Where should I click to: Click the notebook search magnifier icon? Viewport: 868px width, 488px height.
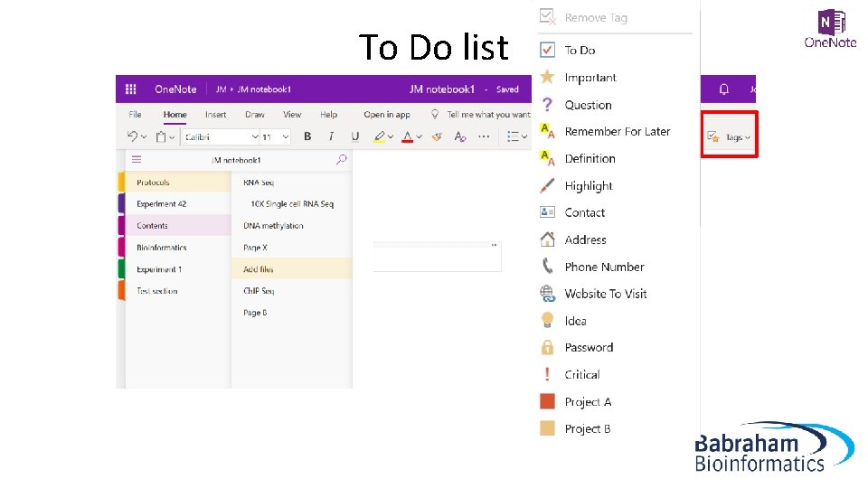[341, 159]
